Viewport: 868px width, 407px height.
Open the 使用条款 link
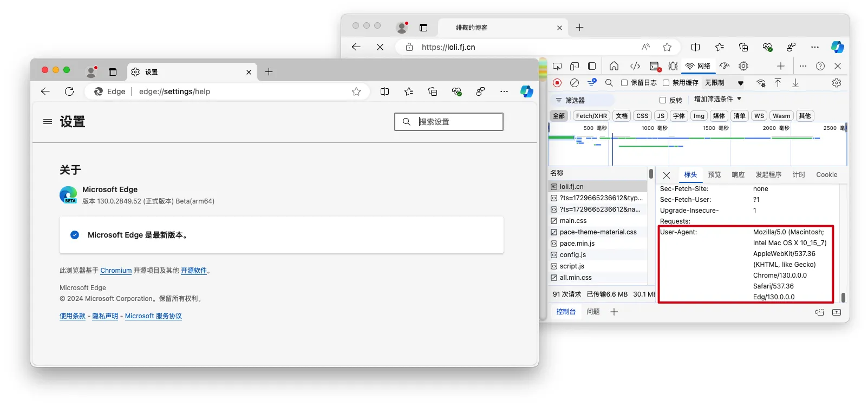tap(73, 316)
